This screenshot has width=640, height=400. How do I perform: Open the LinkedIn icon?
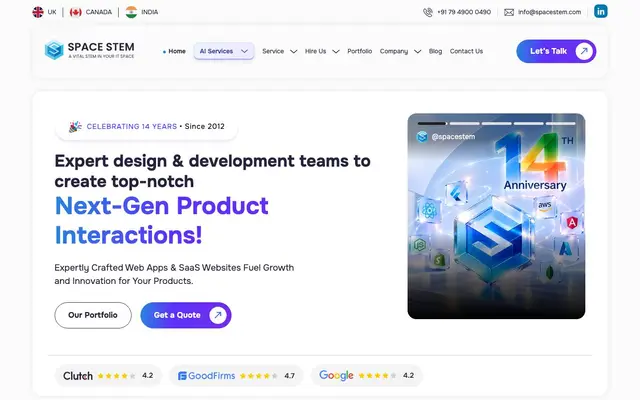click(600, 11)
